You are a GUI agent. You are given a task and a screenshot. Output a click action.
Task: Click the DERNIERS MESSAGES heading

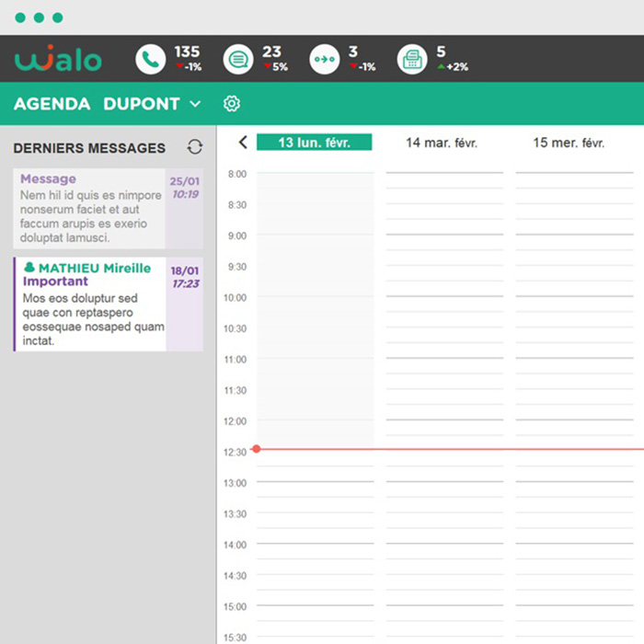(89, 148)
